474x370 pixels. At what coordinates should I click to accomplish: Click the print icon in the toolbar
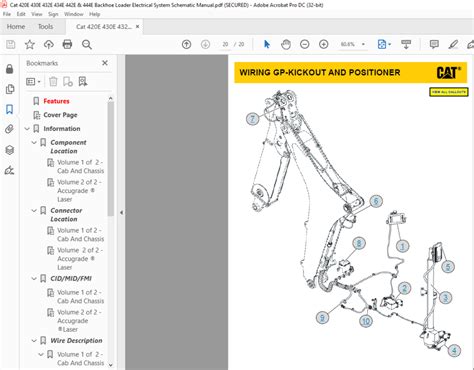point(67,44)
